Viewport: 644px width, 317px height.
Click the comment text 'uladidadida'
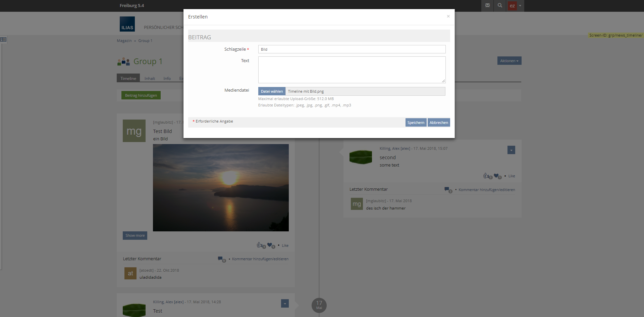pos(151,277)
